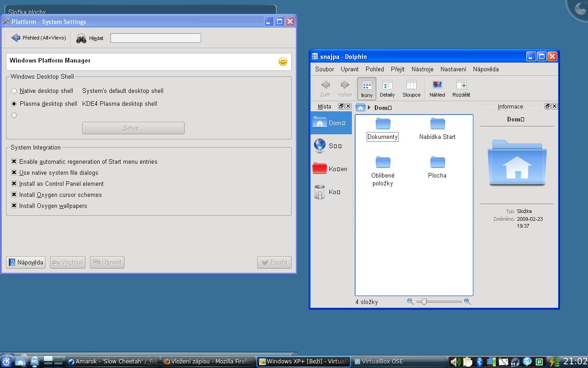Toggle Náhled preview in Dolphin toolbar

(437, 89)
